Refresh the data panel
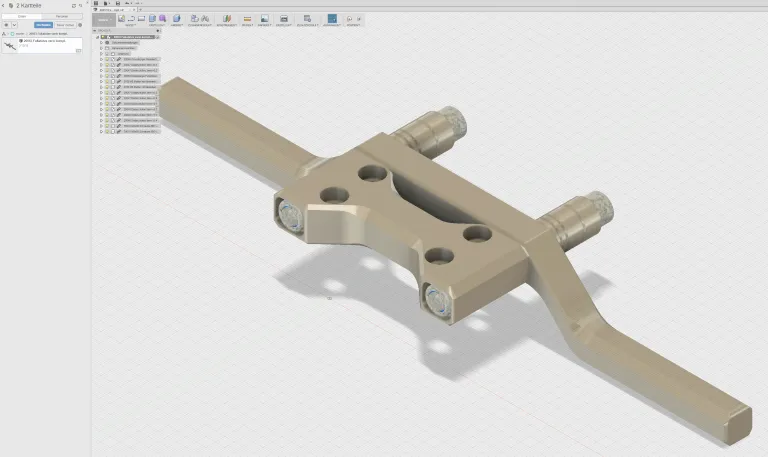 click(x=74, y=6)
